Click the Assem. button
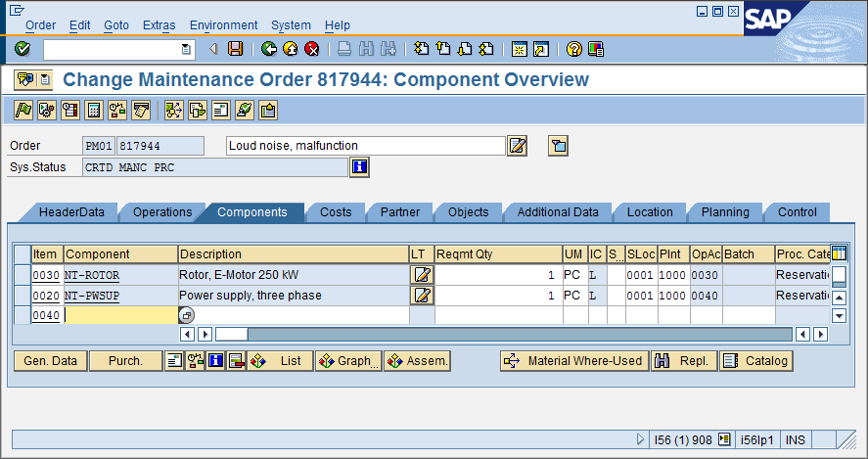This screenshot has height=459, width=868. point(418,361)
